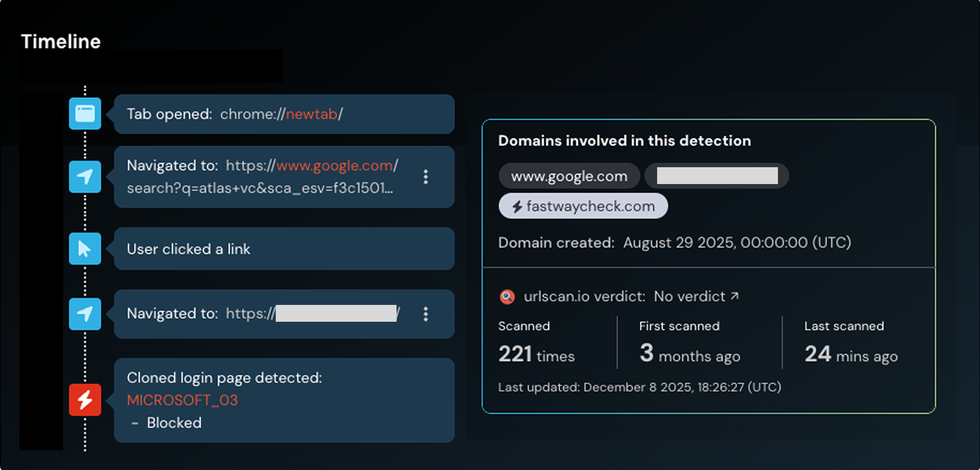Click the MICROSOFT_03 detection label
The image size is (980, 470).
(x=182, y=400)
